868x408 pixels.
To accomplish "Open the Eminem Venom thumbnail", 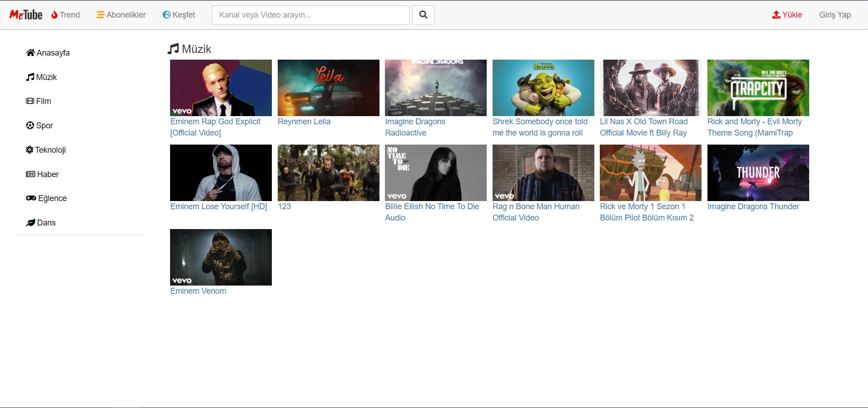I will pyautogui.click(x=220, y=257).
